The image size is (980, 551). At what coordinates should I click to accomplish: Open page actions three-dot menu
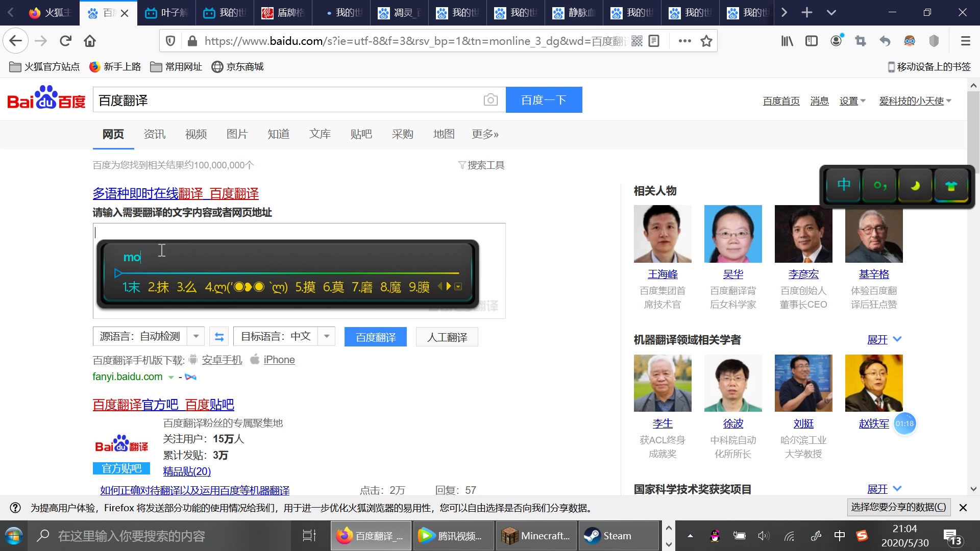pyautogui.click(x=685, y=41)
